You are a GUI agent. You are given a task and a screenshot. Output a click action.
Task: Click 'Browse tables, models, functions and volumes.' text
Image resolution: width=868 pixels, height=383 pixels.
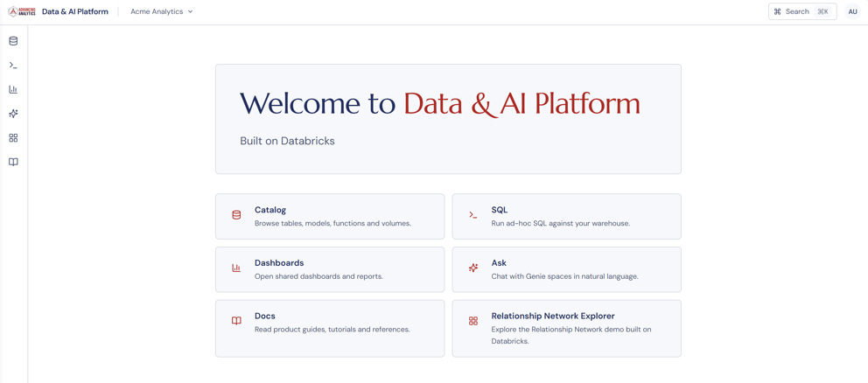pos(332,224)
